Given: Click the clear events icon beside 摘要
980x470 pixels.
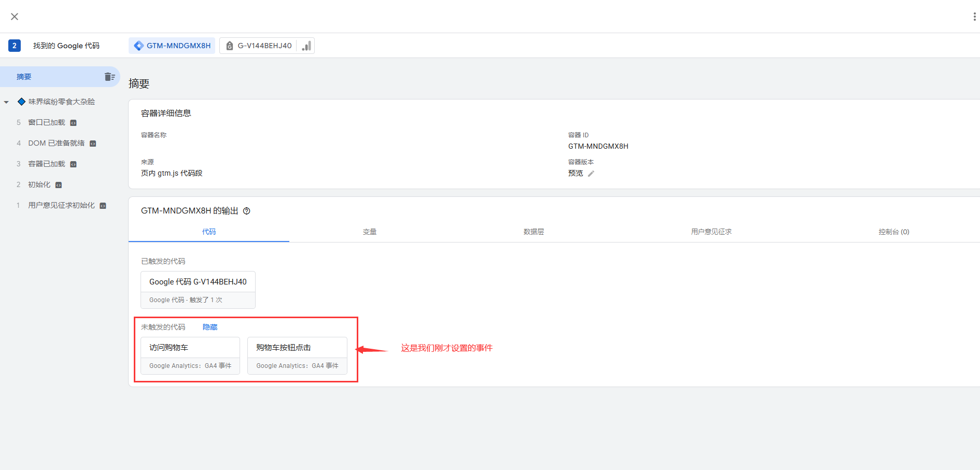Looking at the screenshot, I should (109, 77).
